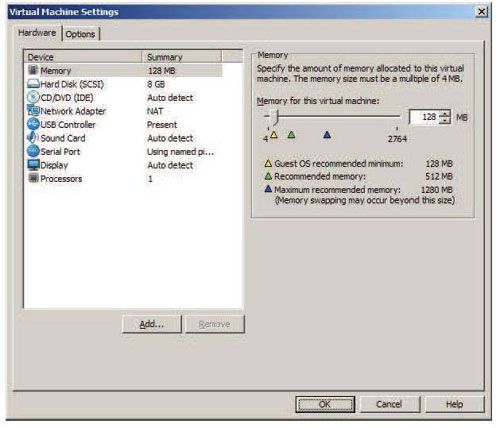Select the CD/DVD (IDE) disc icon

[x=33, y=97]
